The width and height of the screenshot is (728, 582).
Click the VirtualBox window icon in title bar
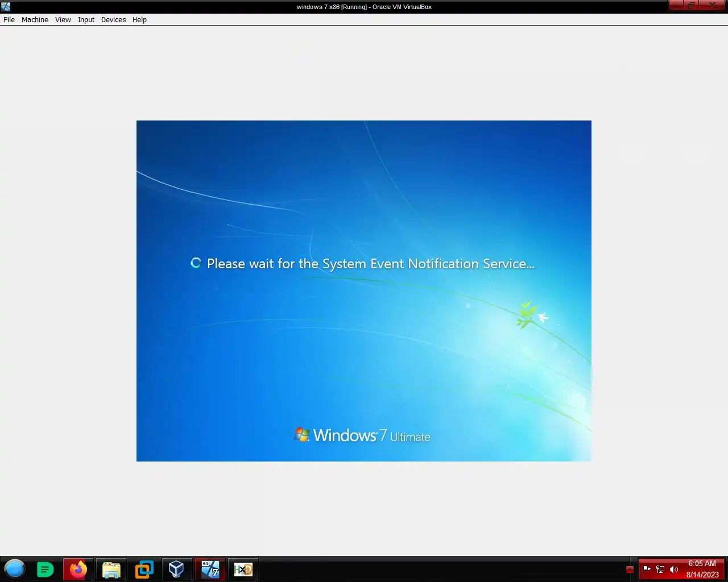click(x=6, y=7)
